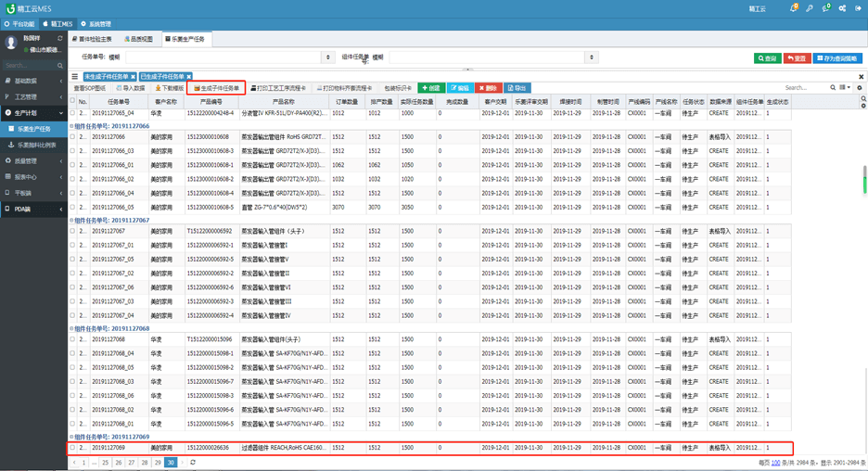Screen dimensions: 868x471
Task: Tick the header select-all checkbox
Action: tap(73, 101)
